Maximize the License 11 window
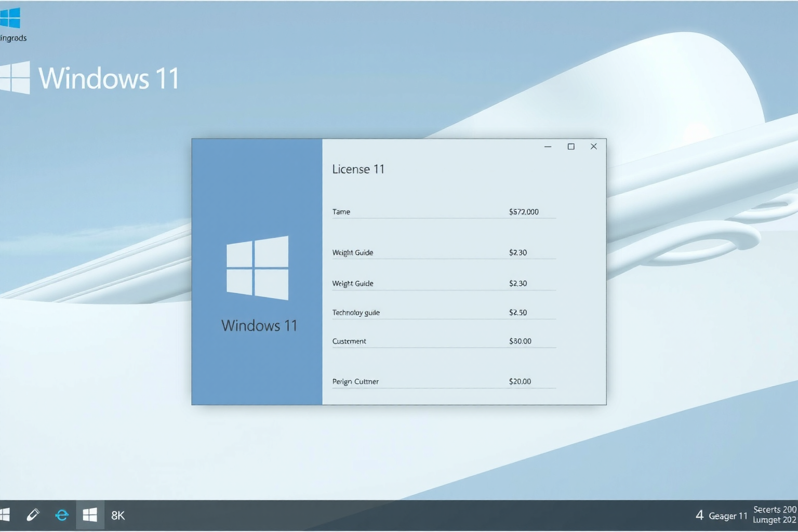Screen dimensions: 798x532 [571, 147]
